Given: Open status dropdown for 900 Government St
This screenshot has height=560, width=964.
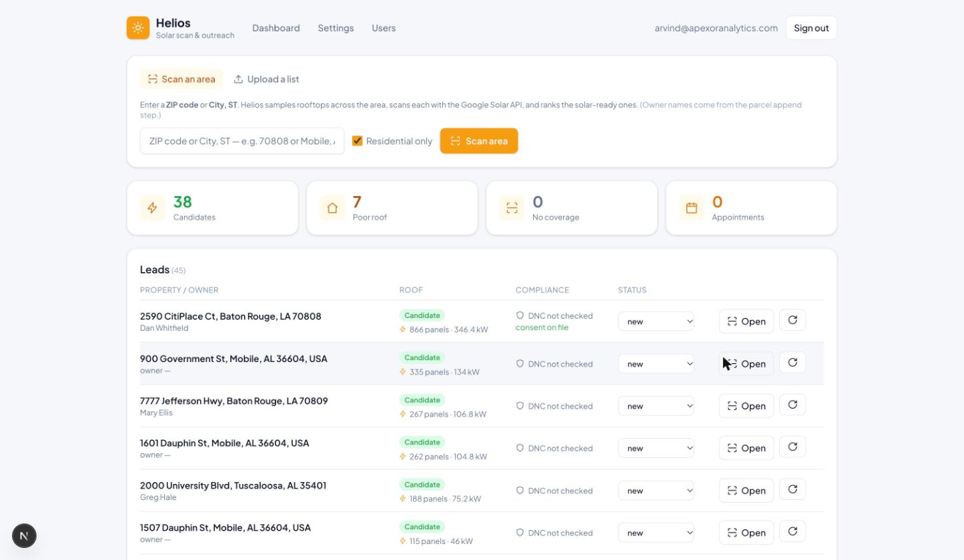Looking at the screenshot, I should (x=656, y=363).
